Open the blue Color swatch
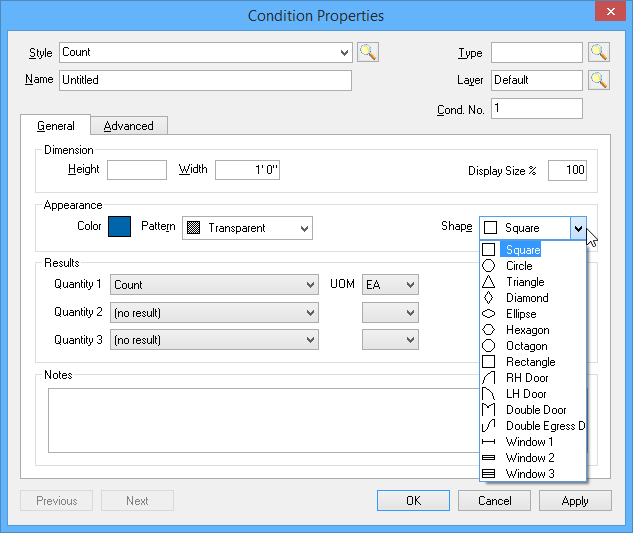Image resolution: width=633 pixels, height=533 pixels. click(x=119, y=227)
